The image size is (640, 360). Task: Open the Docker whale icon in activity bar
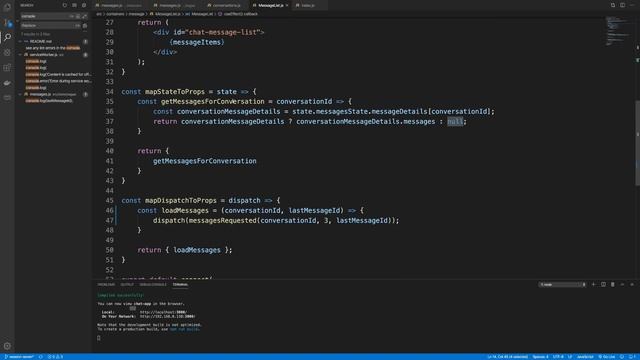pos(7,83)
